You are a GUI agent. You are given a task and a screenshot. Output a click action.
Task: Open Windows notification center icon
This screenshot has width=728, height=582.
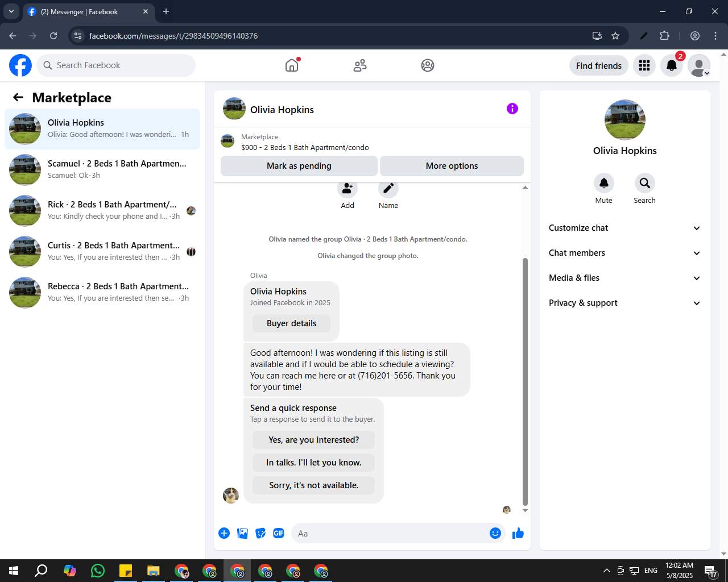(710, 571)
